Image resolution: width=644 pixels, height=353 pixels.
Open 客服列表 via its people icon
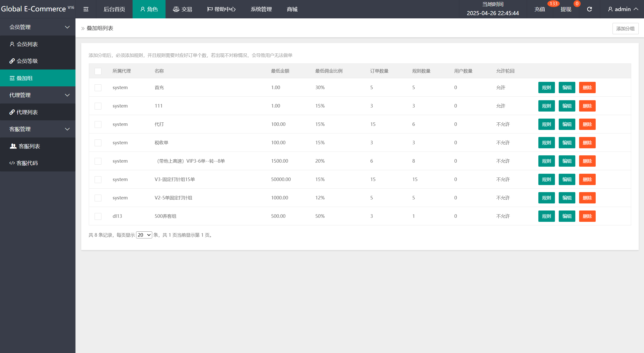(x=13, y=146)
